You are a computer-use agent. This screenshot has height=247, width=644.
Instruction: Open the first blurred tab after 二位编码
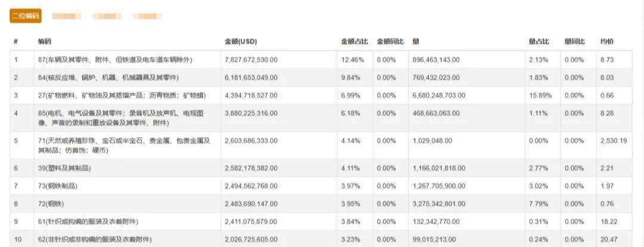click(67, 16)
